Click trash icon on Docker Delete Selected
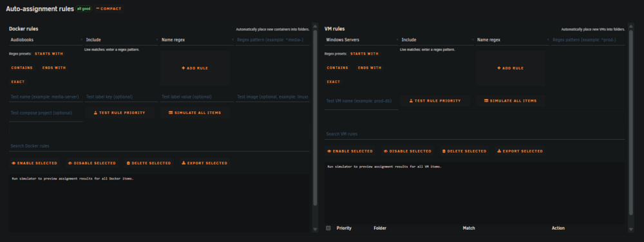Screen dimensions: 644x242 [128, 163]
